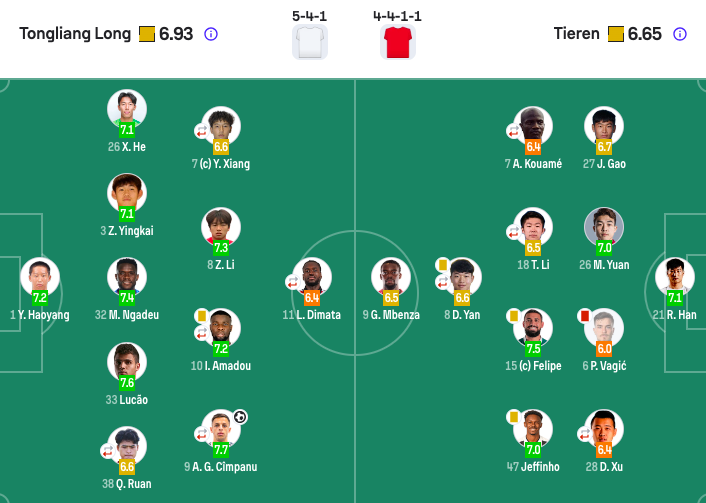706x503 pixels.
Task: Select Lucão's player photo
Action: (x=127, y=361)
